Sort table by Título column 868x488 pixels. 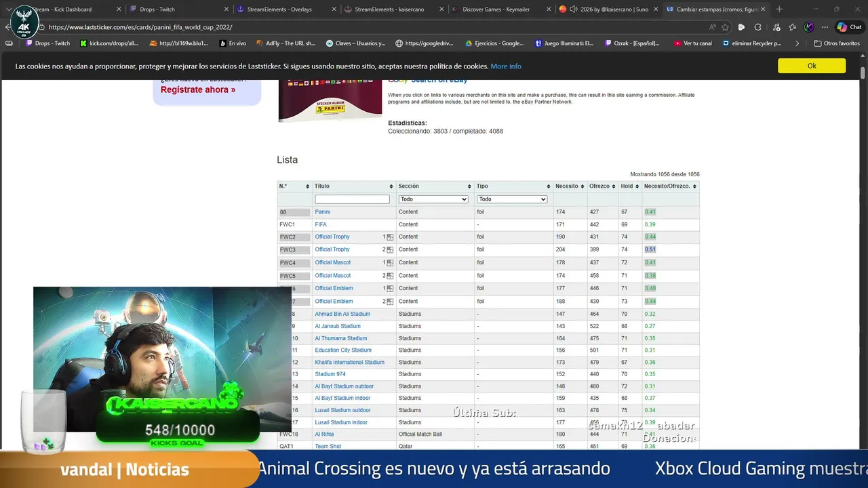pos(354,186)
